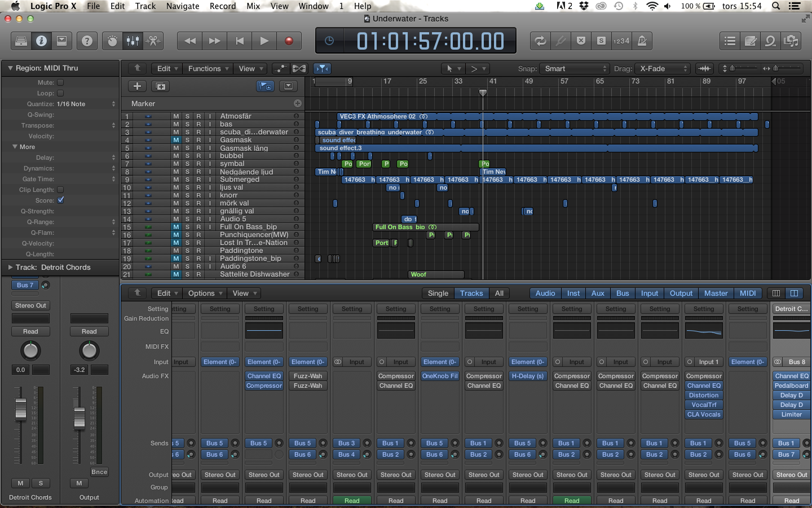Image resolution: width=812 pixels, height=508 pixels.
Task: Mute the Gasmask track
Action: (176, 140)
